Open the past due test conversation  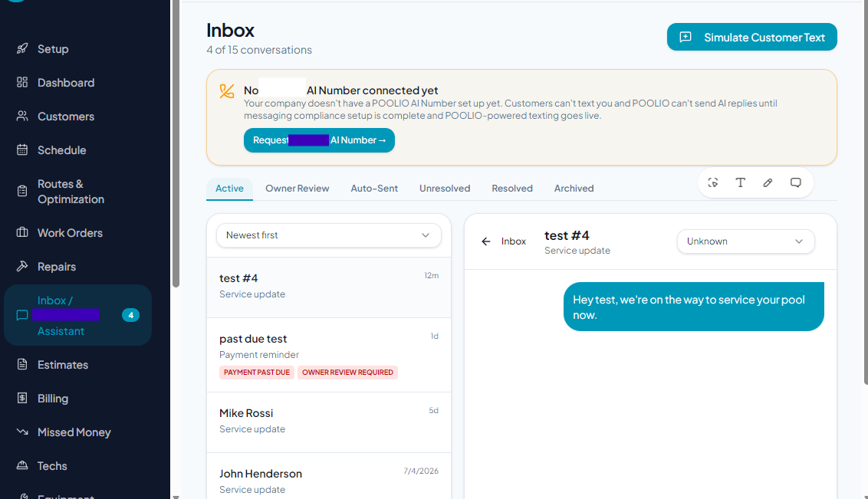pyautogui.click(x=329, y=355)
